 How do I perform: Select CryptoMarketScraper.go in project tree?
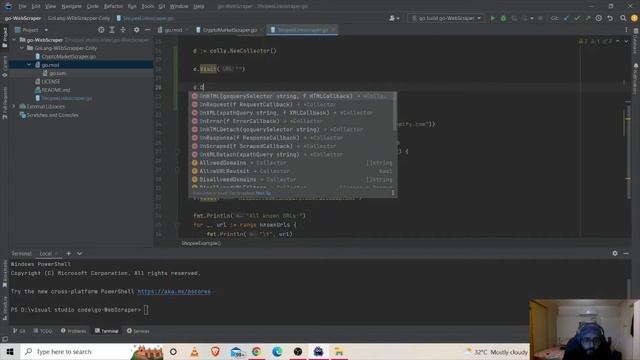click(x=69, y=57)
